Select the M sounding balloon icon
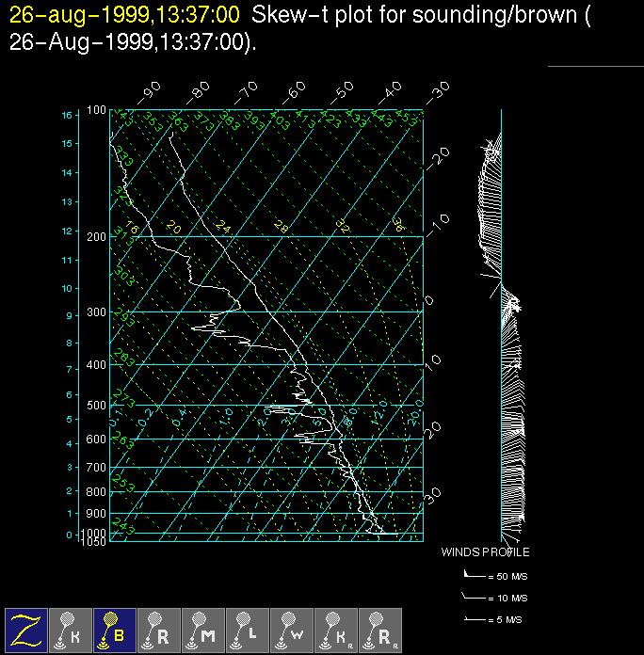 pos(203,630)
